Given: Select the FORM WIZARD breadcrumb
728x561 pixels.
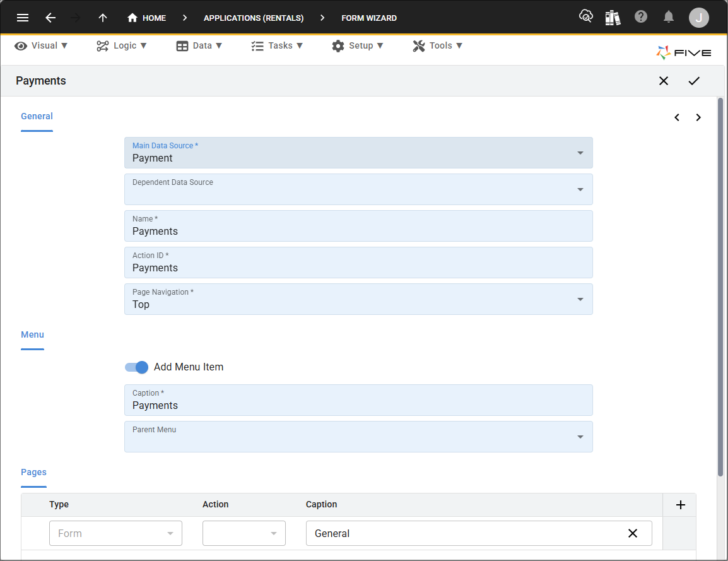Looking at the screenshot, I should coord(369,18).
